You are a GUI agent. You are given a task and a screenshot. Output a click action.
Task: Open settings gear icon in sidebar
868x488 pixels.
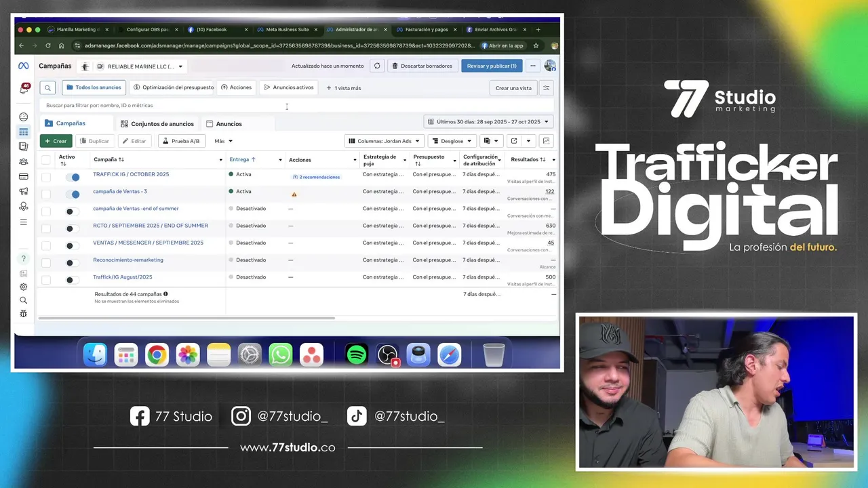coord(24,287)
